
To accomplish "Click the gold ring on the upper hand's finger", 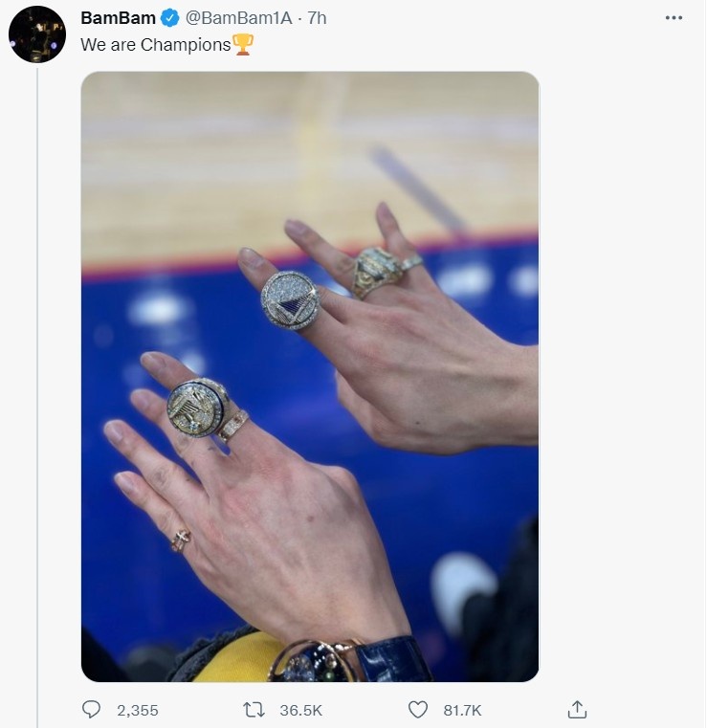I will 383,272.
